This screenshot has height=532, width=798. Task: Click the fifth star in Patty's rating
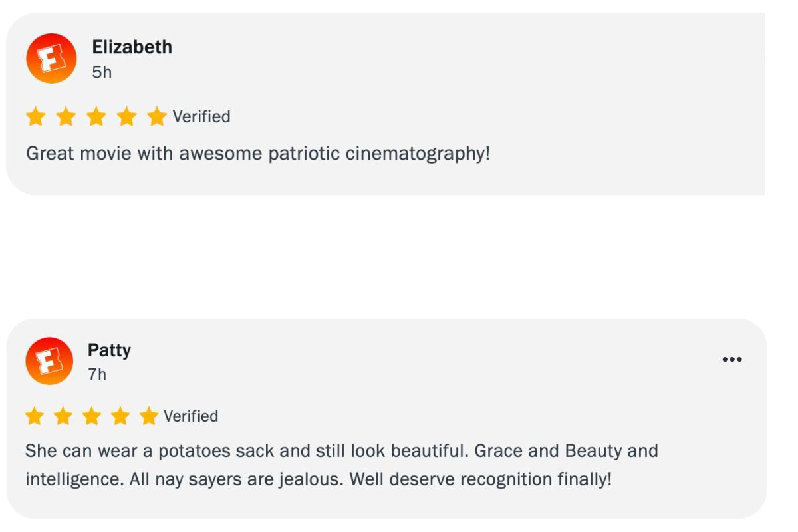[149, 416]
